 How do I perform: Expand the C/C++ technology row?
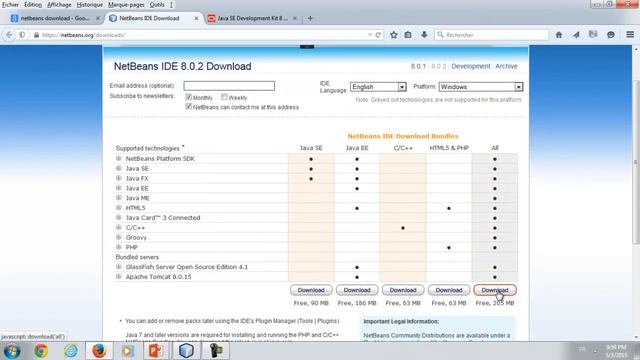[119, 227]
